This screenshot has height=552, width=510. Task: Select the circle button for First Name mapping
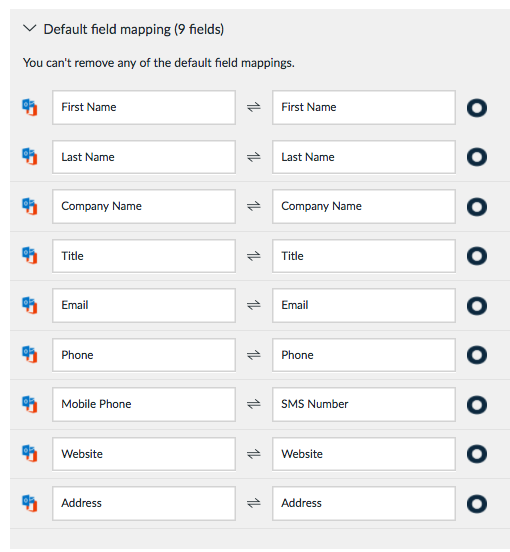tap(477, 108)
